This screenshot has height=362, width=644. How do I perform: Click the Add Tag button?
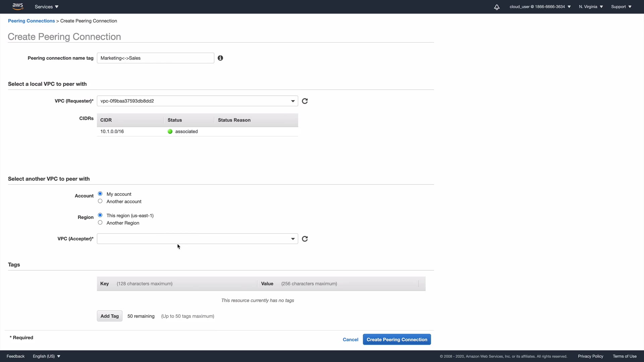pos(109,316)
